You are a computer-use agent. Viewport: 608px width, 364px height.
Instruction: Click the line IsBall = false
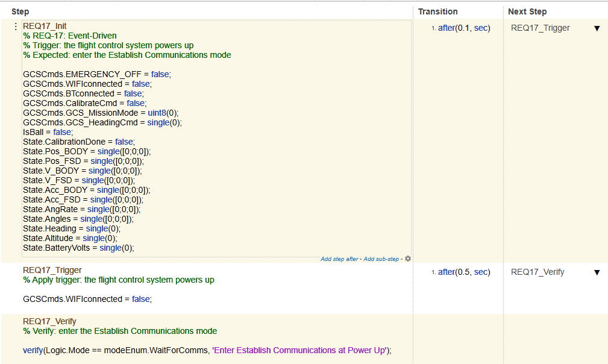click(48, 132)
